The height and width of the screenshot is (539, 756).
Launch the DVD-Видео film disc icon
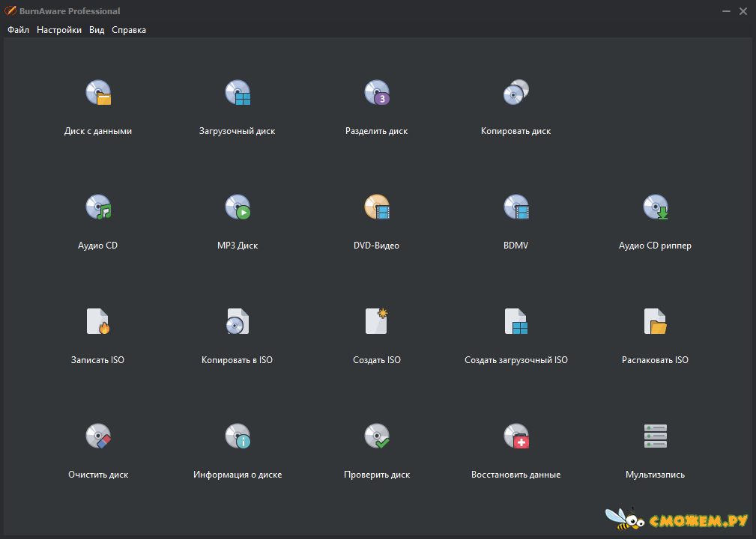pyautogui.click(x=377, y=207)
